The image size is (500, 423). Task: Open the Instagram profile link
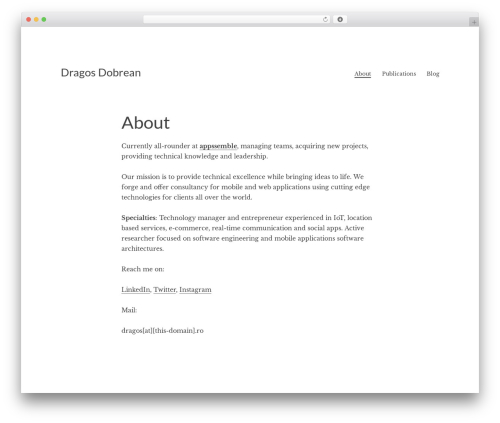pyautogui.click(x=195, y=289)
